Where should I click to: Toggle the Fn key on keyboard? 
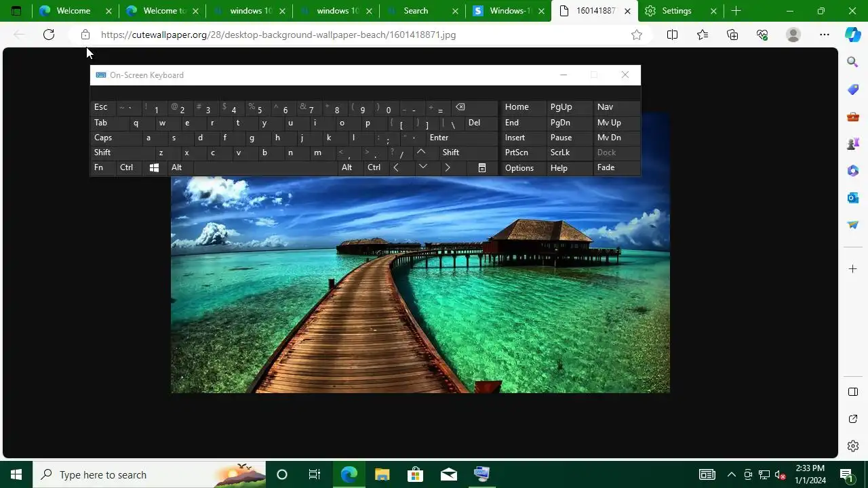click(103, 167)
